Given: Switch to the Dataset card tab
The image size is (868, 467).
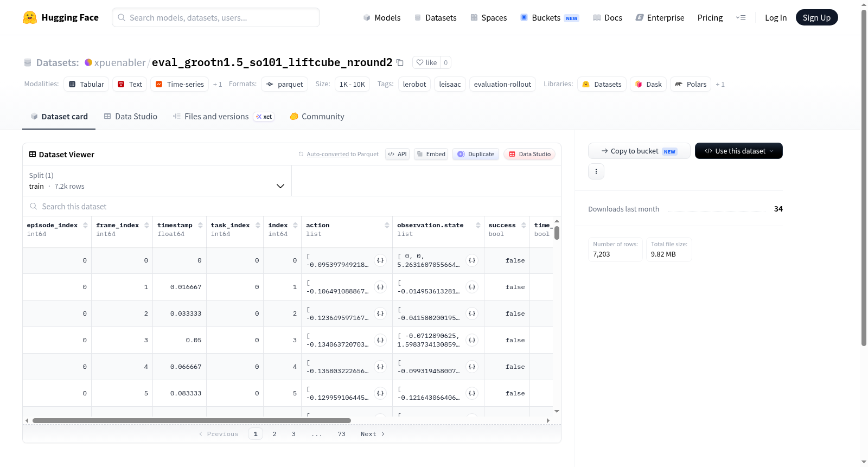Looking at the screenshot, I should pos(59,117).
